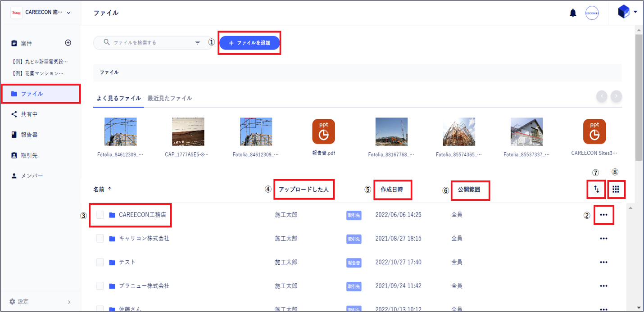Click the notification bell icon
Viewport: 644px width, 312px height.
point(573,13)
